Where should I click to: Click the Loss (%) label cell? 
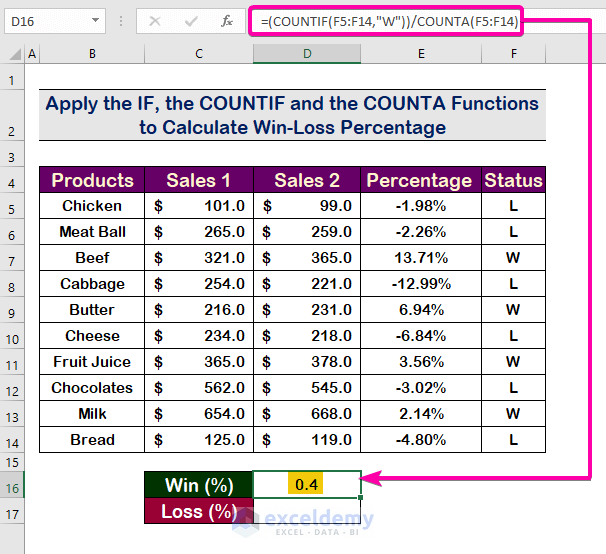[199, 511]
